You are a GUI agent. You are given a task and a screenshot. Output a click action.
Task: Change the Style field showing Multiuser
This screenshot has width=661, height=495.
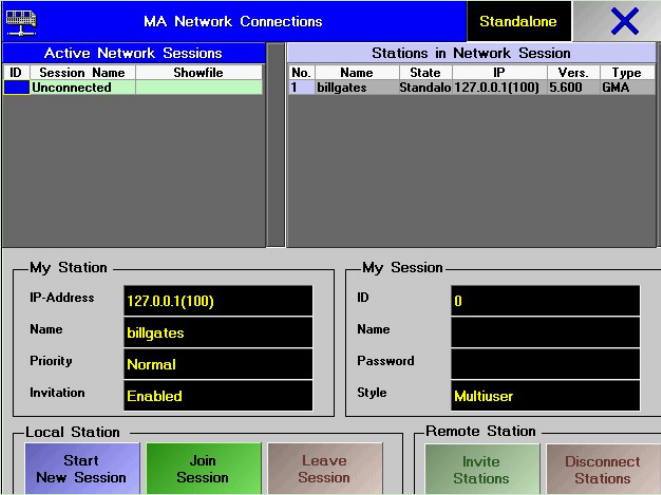(x=545, y=396)
